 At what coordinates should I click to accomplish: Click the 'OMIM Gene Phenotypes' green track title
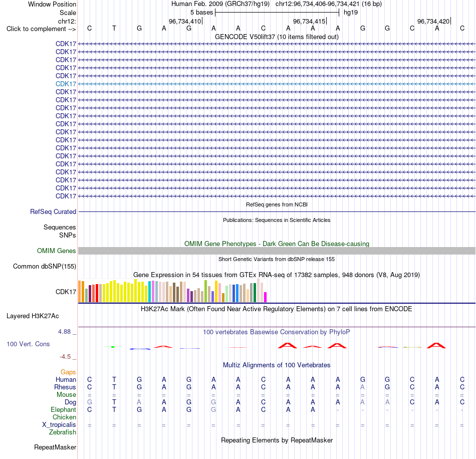point(277,244)
